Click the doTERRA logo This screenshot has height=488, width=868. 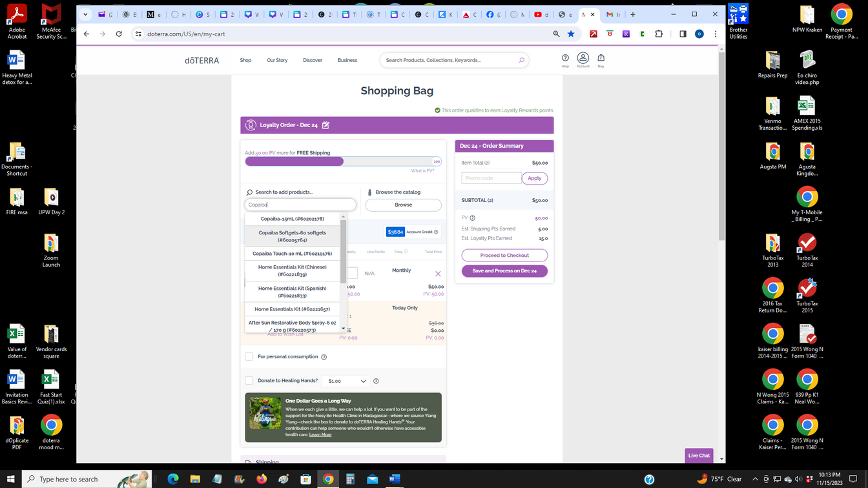(202, 60)
